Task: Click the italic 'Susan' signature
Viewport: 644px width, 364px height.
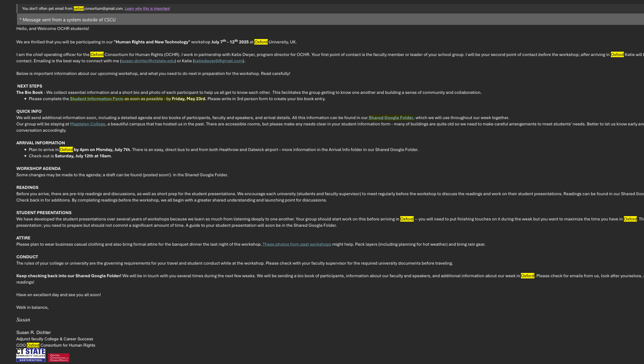Action: [x=23, y=320]
